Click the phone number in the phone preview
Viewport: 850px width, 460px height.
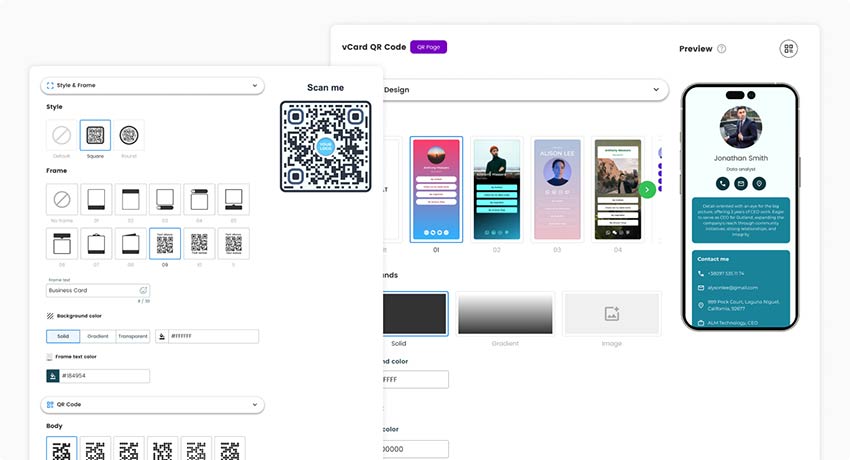[725, 274]
